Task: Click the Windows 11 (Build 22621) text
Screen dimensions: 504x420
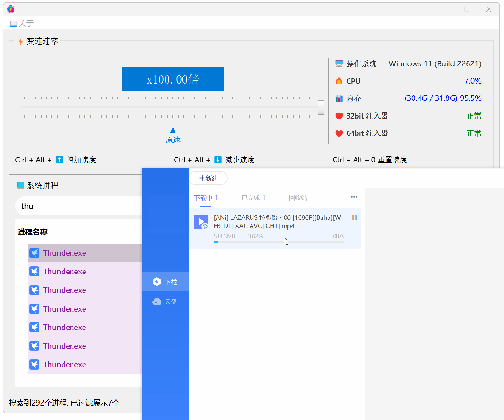Action: tap(434, 63)
